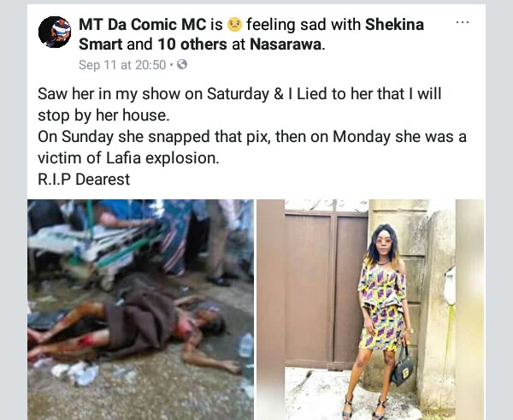Click the brown gate in right photo
This screenshot has height=420, width=513.
327,290
